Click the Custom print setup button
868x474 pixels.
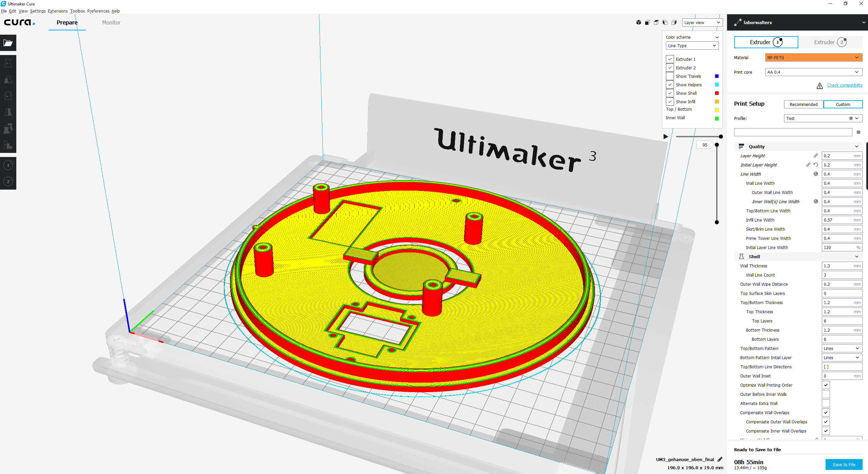point(843,104)
